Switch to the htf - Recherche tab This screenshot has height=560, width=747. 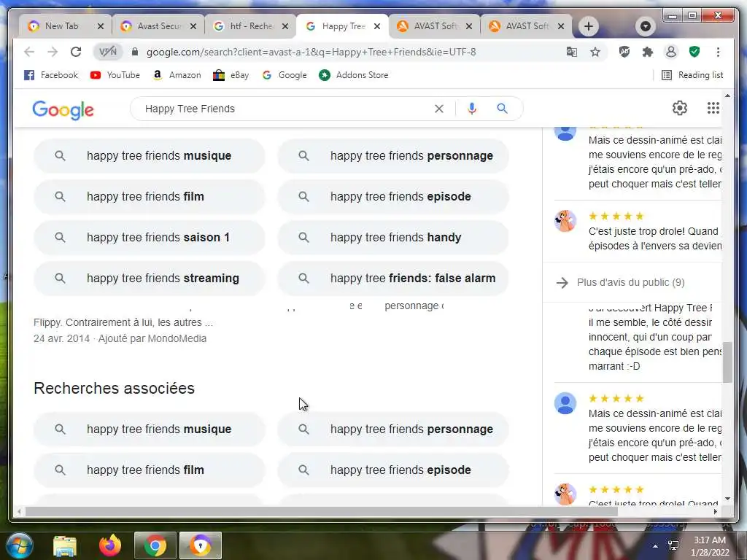tap(250, 26)
